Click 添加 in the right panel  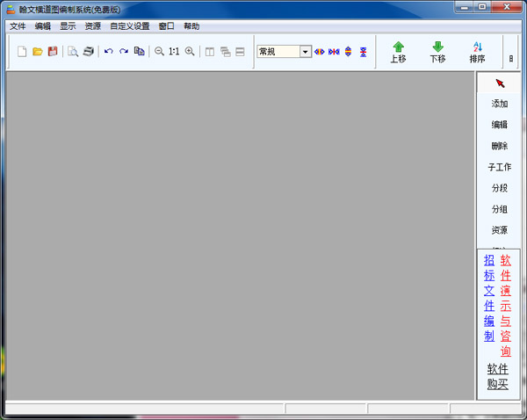500,104
